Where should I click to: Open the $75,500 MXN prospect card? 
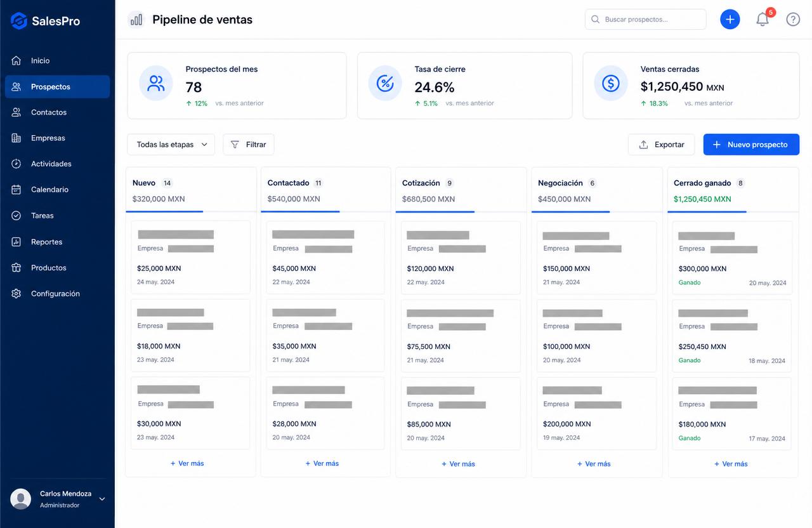coord(461,336)
